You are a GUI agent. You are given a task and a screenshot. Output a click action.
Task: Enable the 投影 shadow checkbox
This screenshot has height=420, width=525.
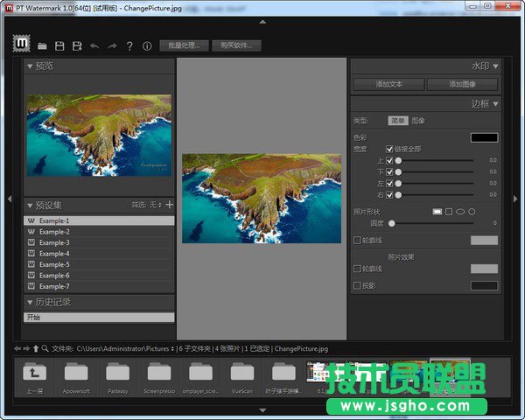[x=356, y=285]
